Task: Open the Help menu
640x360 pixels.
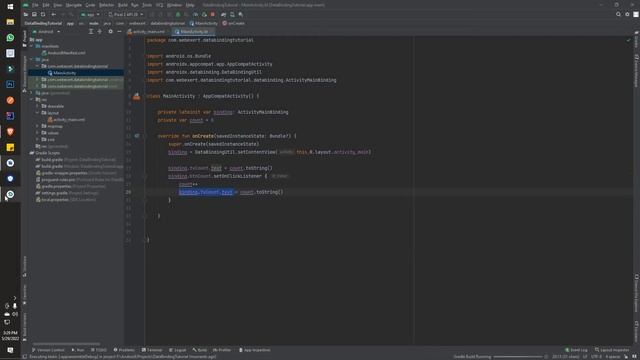Action: click(190, 5)
